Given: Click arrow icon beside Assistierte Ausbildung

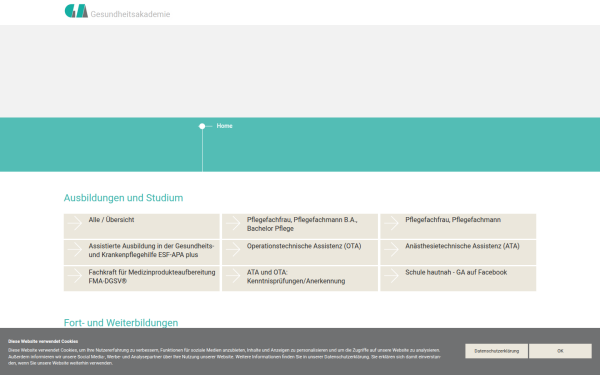Looking at the screenshot, I should (x=75, y=249).
